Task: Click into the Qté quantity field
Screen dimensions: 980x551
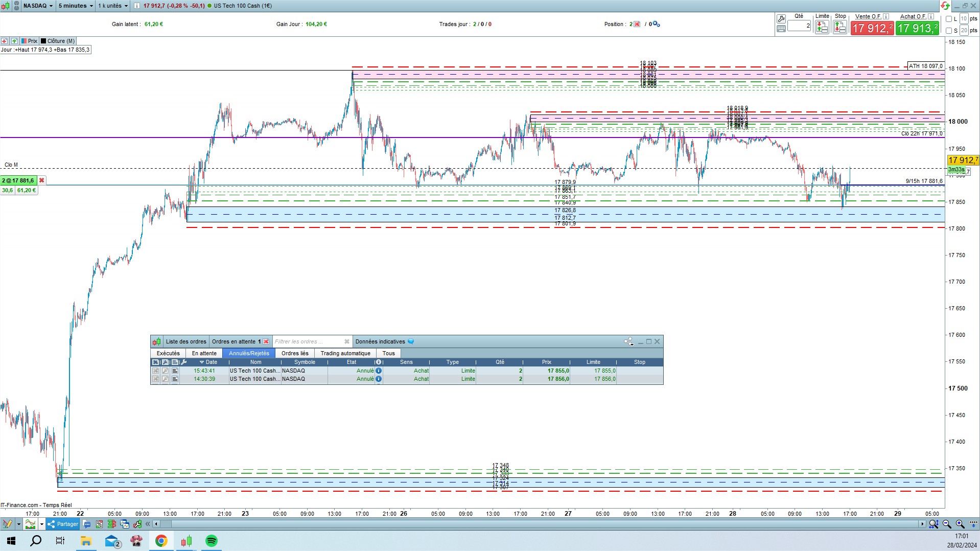Action: 799,26
